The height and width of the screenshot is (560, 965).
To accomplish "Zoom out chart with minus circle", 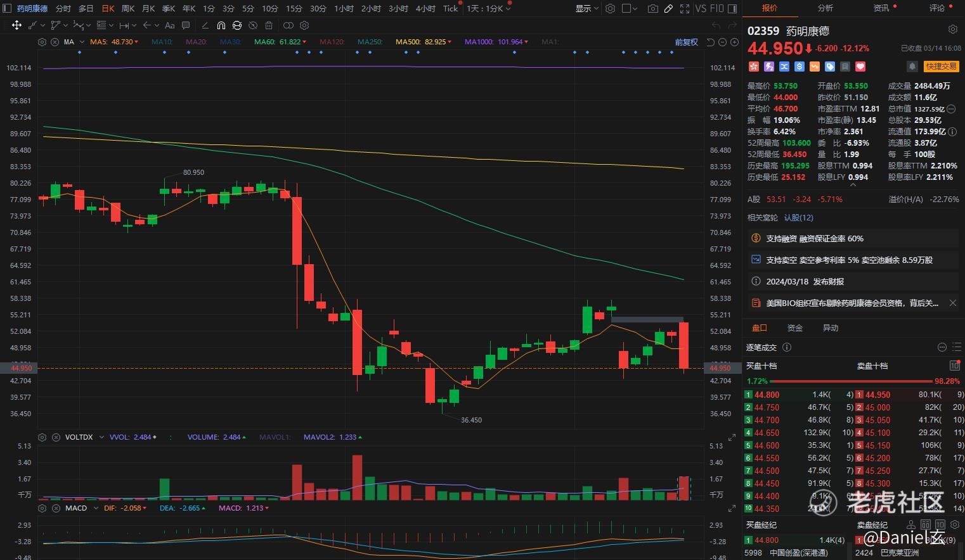I will [722, 42].
